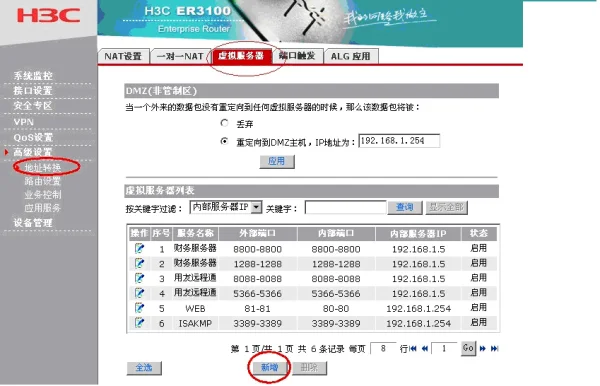Open 接口设置 in sidebar menu
Image resolution: width=600 pixels, height=386 pixels.
pyautogui.click(x=33, y=91)
